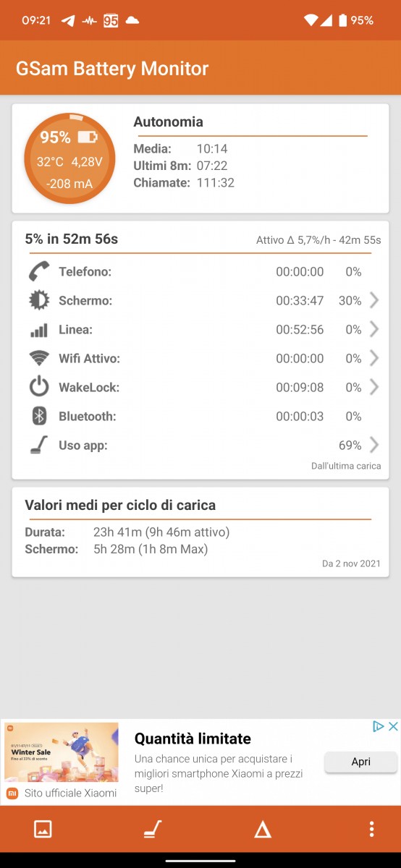Tap the Winter Sale ad thumbnail
401x868 pixels.
pos(62,753)
